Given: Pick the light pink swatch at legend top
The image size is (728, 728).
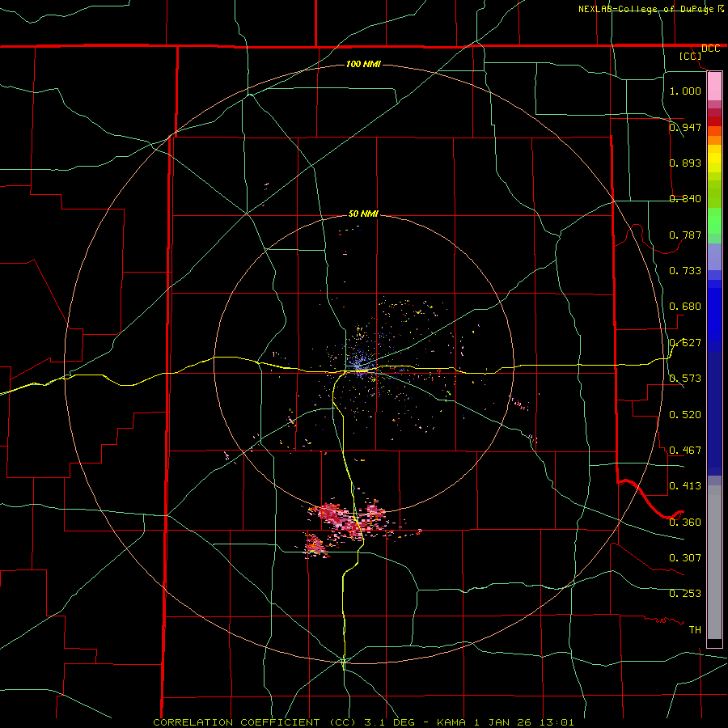Looking at the screenshot, I should point(714,87).
